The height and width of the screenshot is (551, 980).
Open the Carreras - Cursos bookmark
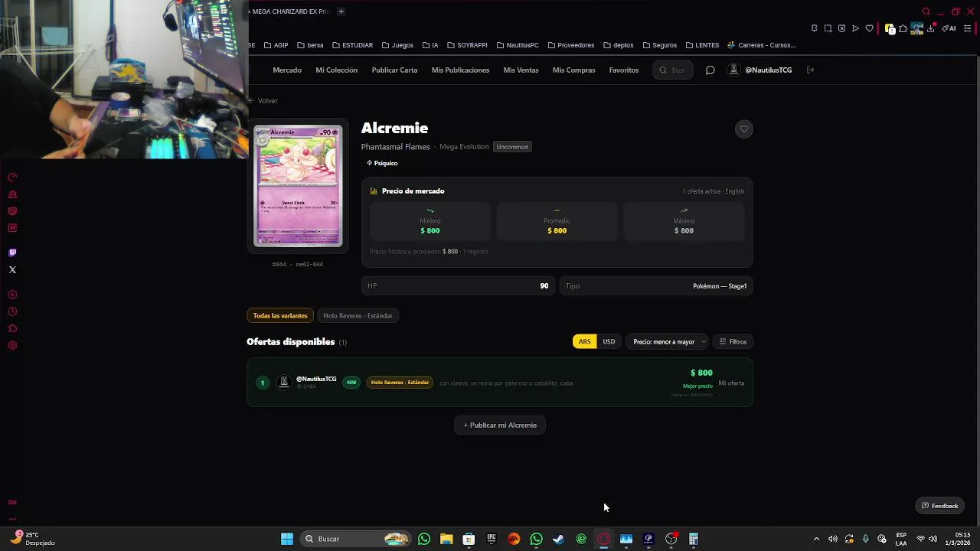coord(762,45)
